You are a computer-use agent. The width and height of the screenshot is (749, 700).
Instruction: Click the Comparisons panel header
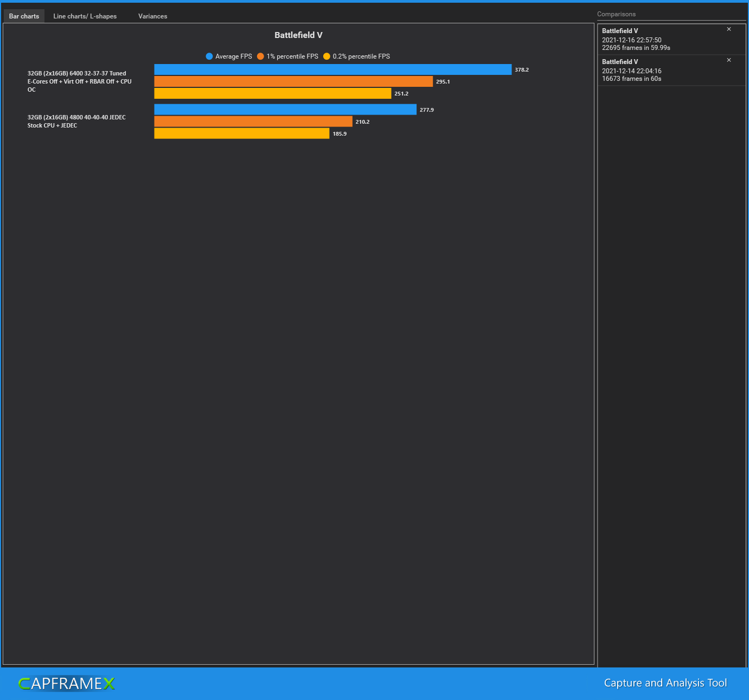(616, 14)
